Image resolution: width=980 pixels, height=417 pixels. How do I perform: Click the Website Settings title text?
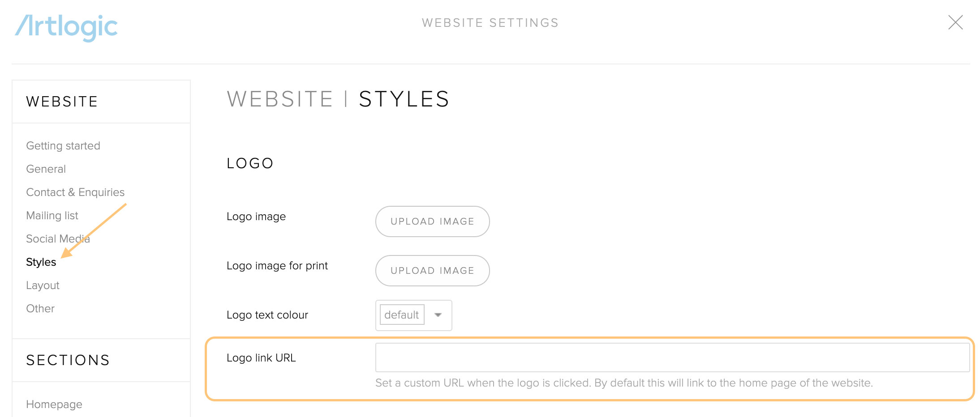point(490,23)
